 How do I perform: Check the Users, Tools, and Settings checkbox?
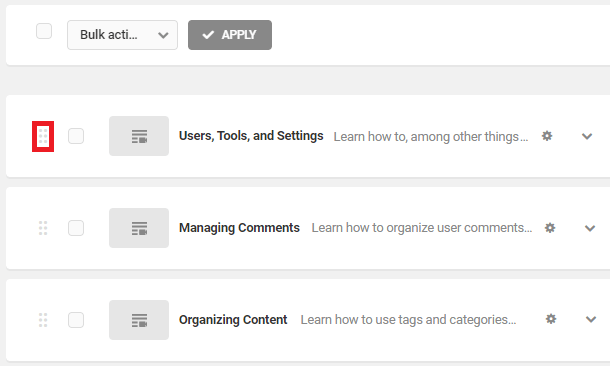pyautogui.click(x=76, y=136)
